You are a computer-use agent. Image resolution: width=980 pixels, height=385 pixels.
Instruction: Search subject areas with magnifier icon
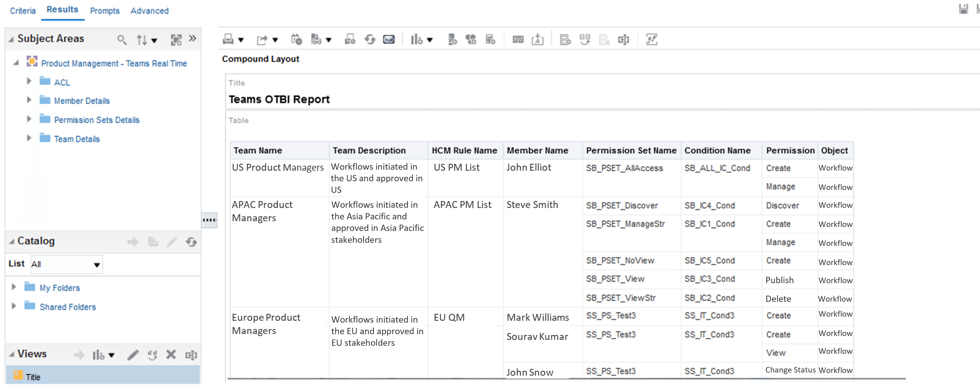click(122, 39)
